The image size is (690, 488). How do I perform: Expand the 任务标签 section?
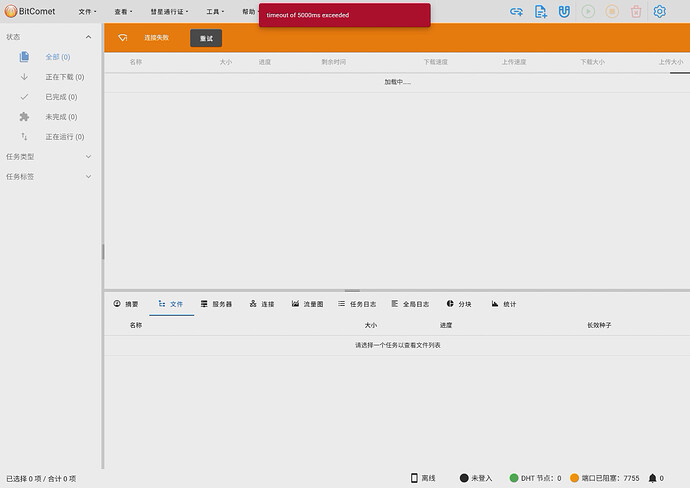(88, 177)
